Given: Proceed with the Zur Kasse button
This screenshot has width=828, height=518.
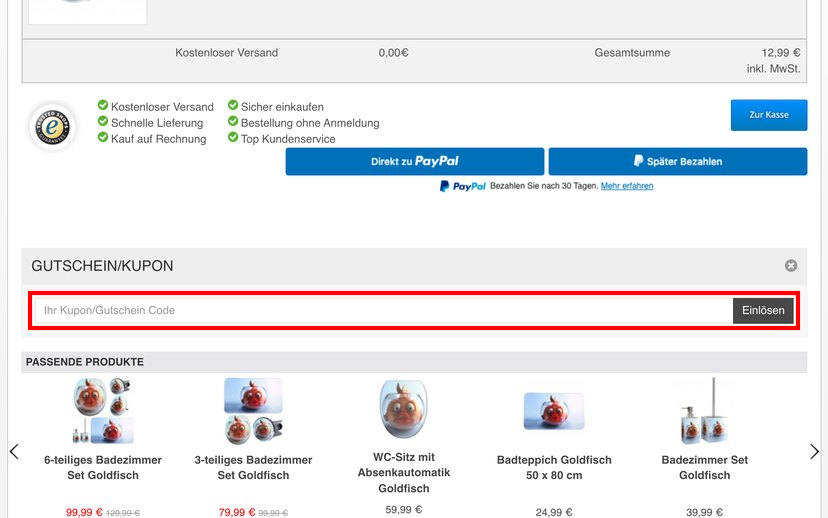Looking at the screenshot, I should coord(769,115).
